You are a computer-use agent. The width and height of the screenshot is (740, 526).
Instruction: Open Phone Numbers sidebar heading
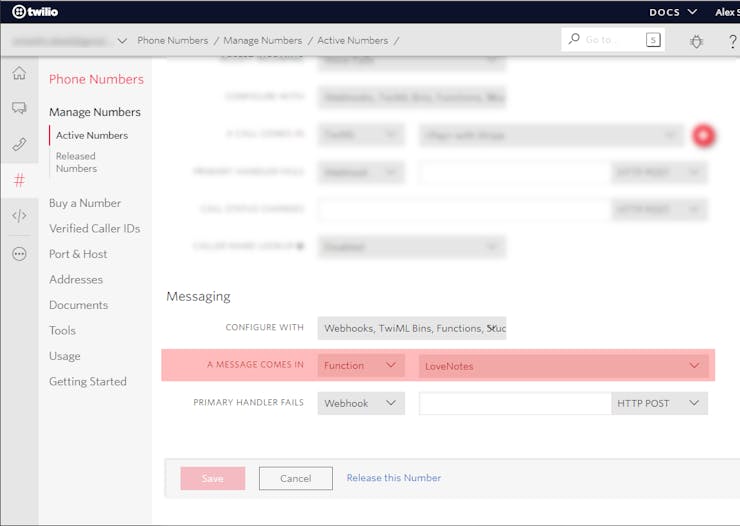click(96, 79)
